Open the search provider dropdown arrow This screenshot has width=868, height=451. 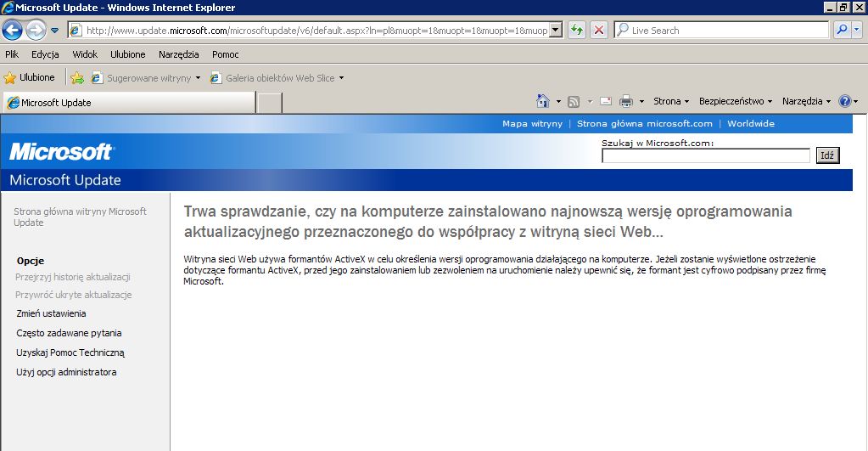tap(856, 30)
